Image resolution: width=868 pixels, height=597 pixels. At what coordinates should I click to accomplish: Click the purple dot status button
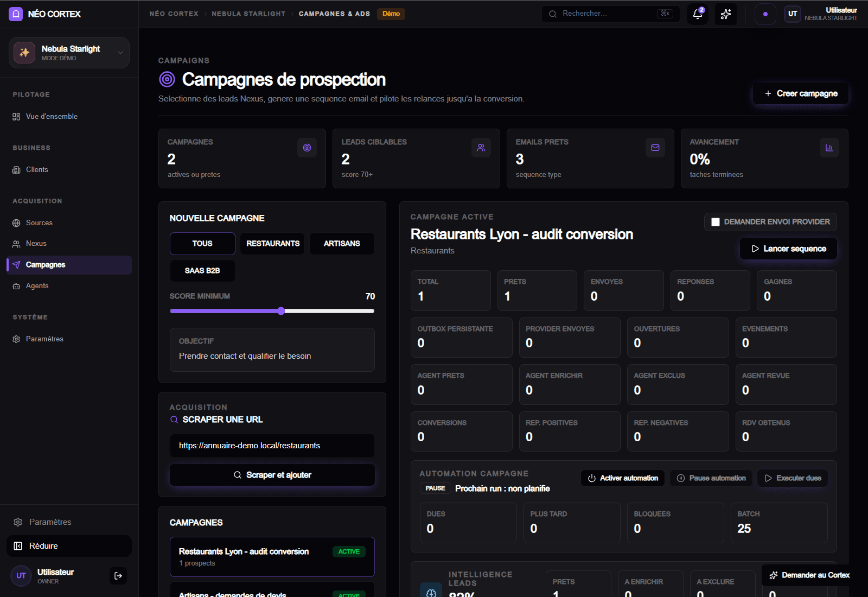[765, 14]
